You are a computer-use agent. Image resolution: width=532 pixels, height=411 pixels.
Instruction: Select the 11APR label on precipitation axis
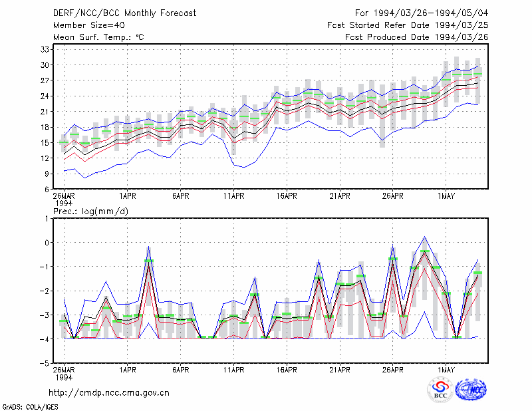[x=233, y=370]
